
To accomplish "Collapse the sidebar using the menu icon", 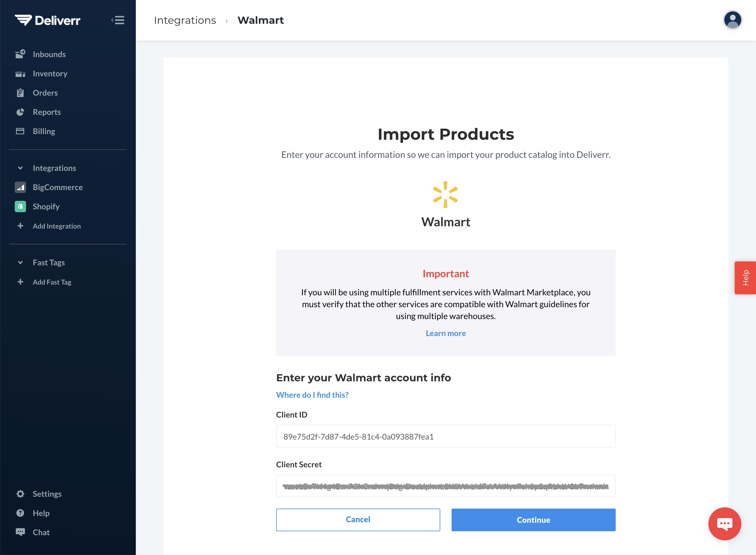I will pyautogui.click(x=118, y=20).
